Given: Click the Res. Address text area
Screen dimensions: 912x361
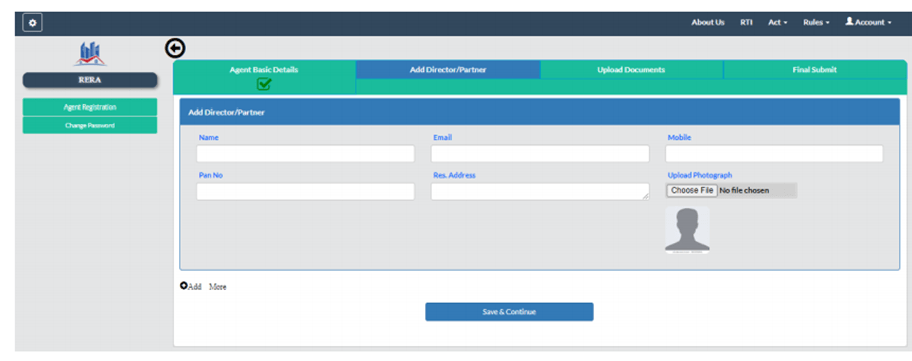Looking at the screenshot, I should click(540, 191).
